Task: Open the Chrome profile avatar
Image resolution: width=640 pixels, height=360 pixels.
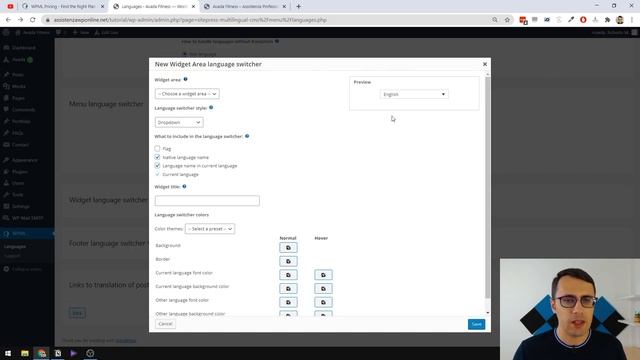Action: tap(620, 20)
